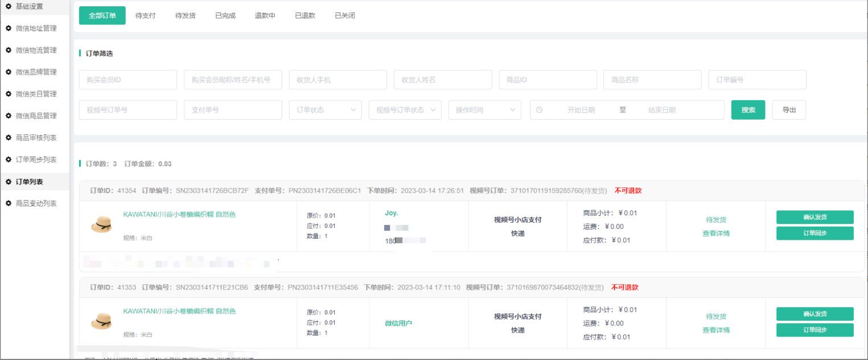Click 订单同步 for order 41353

(x=814, y=330)
